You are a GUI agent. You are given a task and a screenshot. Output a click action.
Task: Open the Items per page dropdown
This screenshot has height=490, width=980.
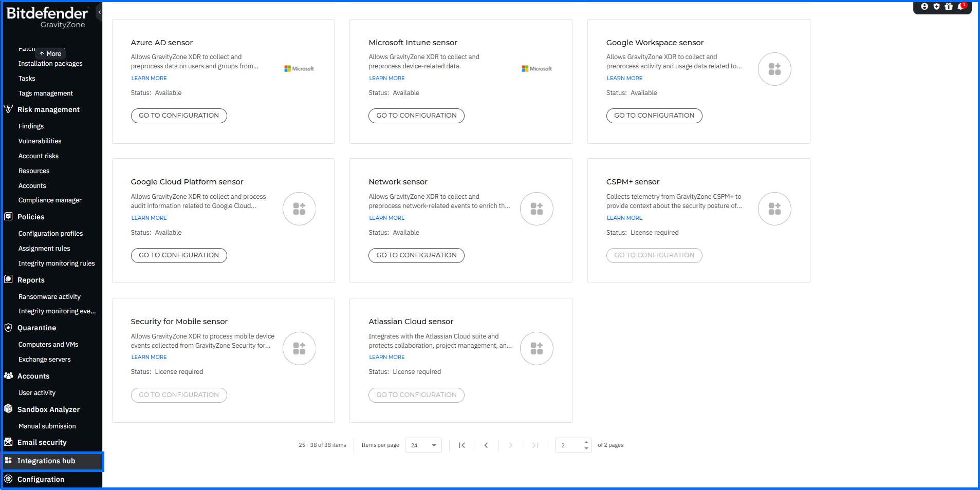tap(423, 445)
